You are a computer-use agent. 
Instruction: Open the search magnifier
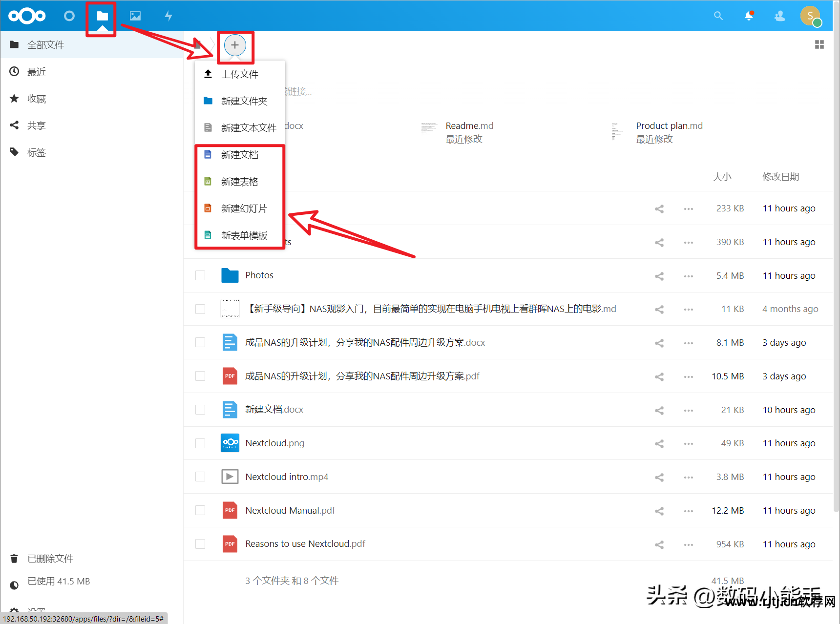coord(718,16)
